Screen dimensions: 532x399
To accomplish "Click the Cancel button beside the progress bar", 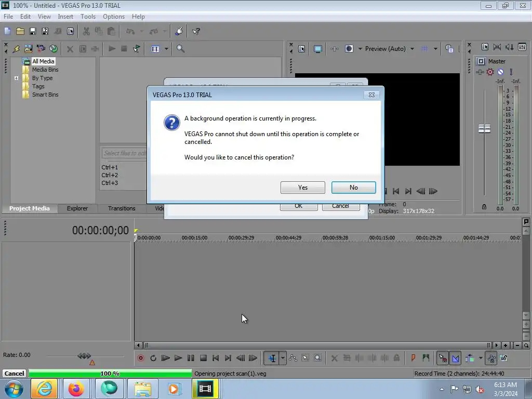I will click(x=14, y=373).
